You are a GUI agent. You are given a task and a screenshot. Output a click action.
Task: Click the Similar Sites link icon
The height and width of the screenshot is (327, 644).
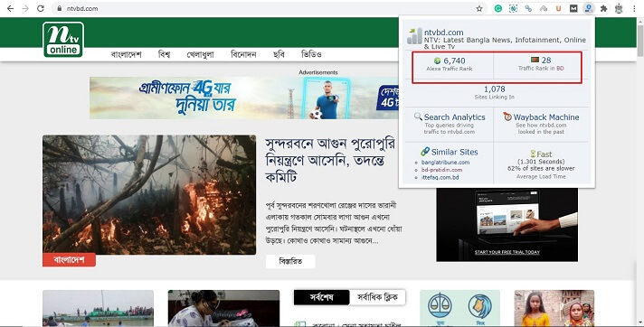click(x=425, y=152)
